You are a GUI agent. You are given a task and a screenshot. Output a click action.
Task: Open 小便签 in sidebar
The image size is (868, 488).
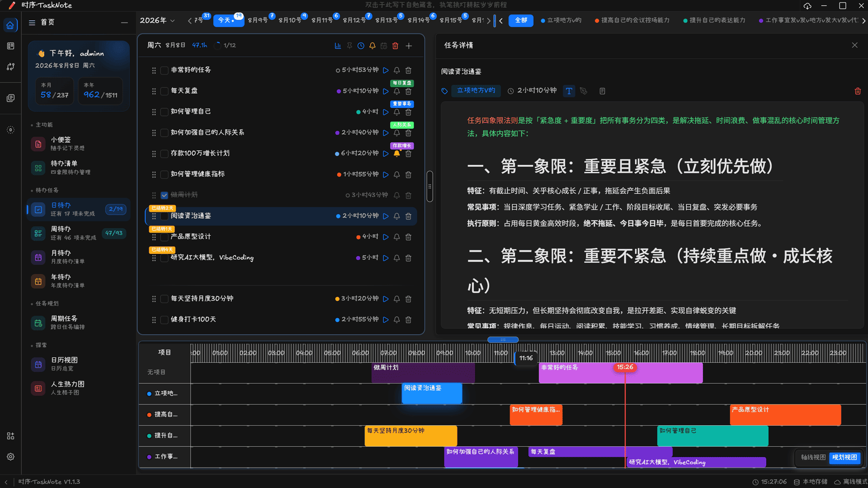(79, 144)
